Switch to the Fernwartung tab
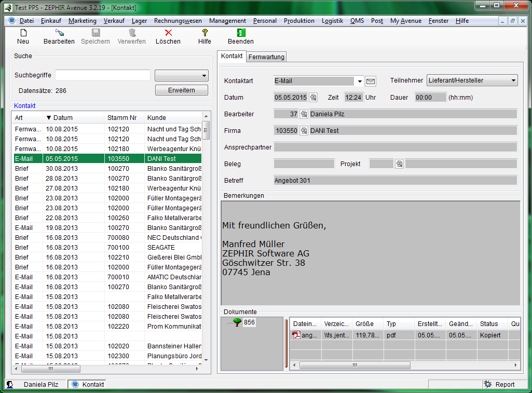 pyautogui.click(x=266, y=57)
